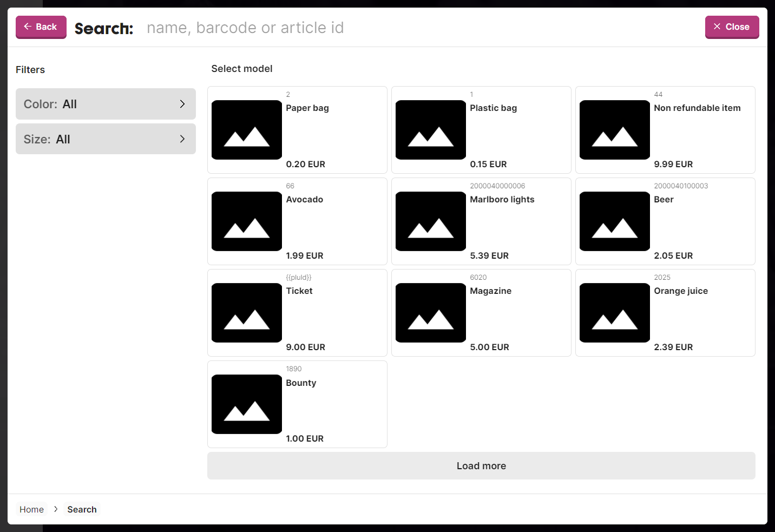
Task: Go to Home in the breadcrumb
Action: click(31, 509)
